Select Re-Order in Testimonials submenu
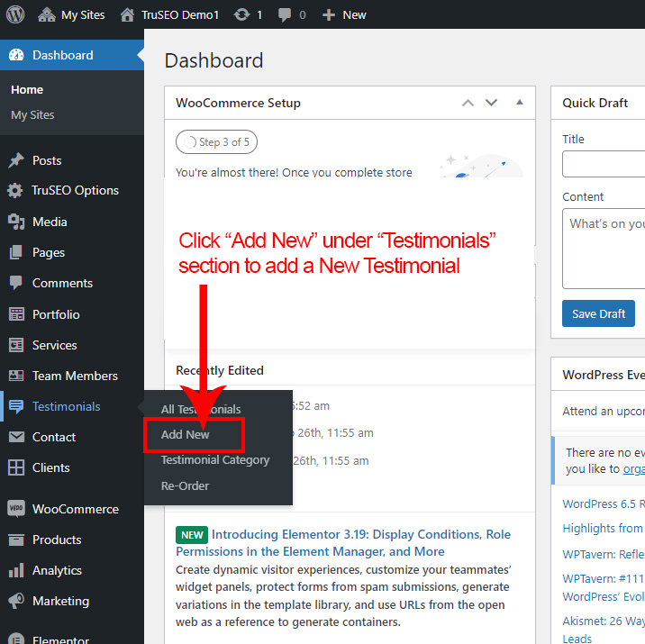Image resolution: width=645 pixels, height=644 pixels. [x=185, y=486]
